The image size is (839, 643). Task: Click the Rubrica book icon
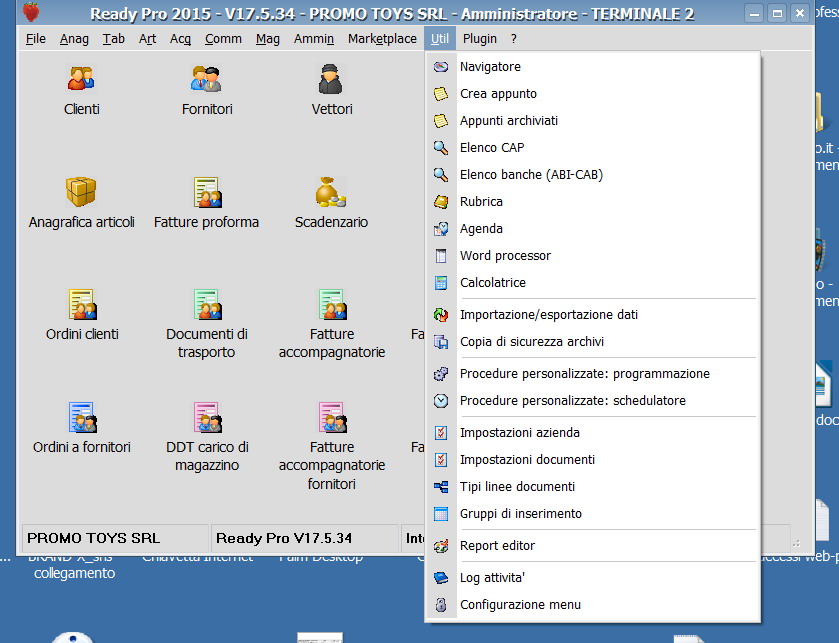441,202
